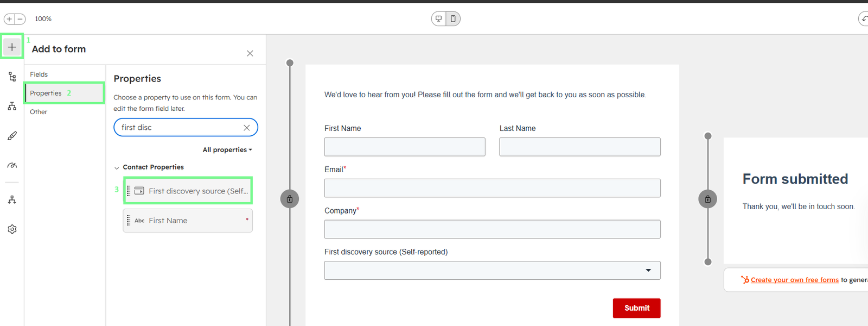Open the automation workflow icon

(12, 200)
